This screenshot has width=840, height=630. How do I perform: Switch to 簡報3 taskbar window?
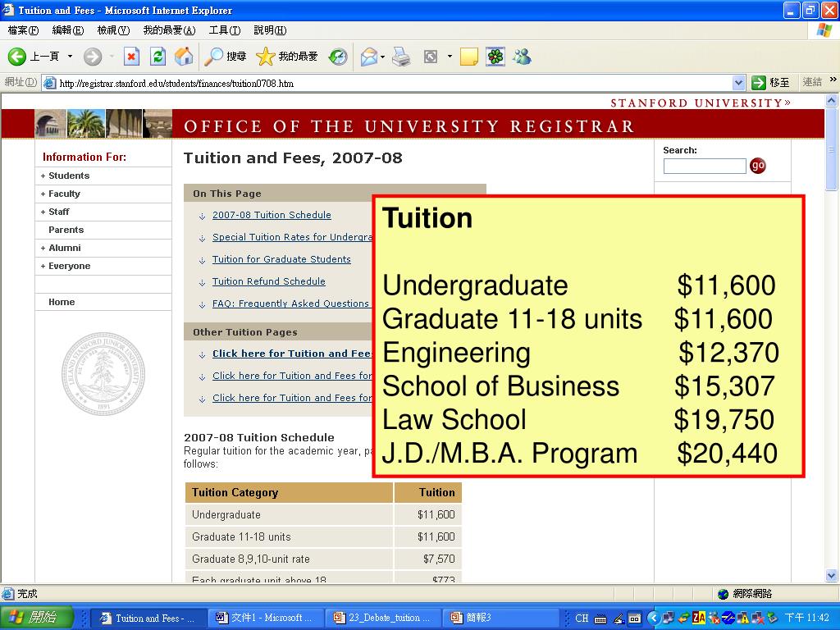point(500,619)
